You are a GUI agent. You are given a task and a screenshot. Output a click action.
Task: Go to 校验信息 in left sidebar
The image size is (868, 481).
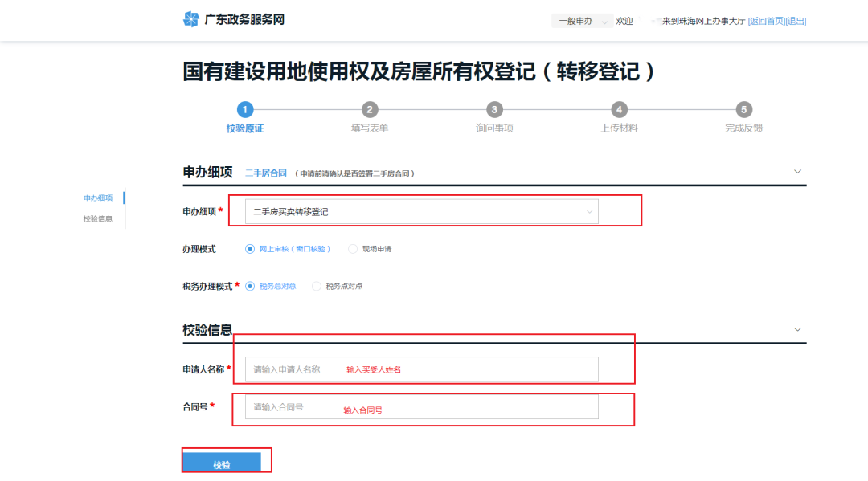[98, 218]
